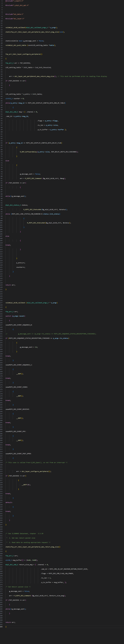This screenshot has width=124, height=644.
Task: Click the mipi_dsi_push_table prototype line
Action: (31, 45)
